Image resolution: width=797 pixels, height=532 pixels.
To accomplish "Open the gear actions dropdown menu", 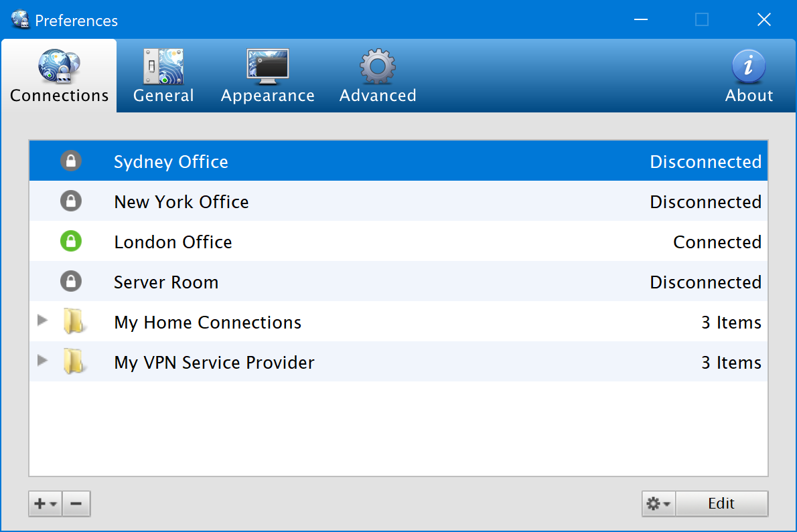I will click(658, 504).
